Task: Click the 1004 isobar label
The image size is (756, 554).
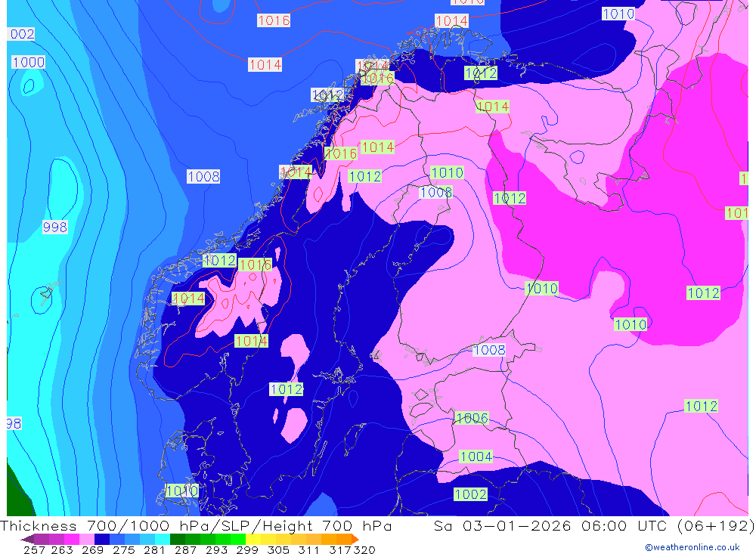Action: (x=476, y=457)
